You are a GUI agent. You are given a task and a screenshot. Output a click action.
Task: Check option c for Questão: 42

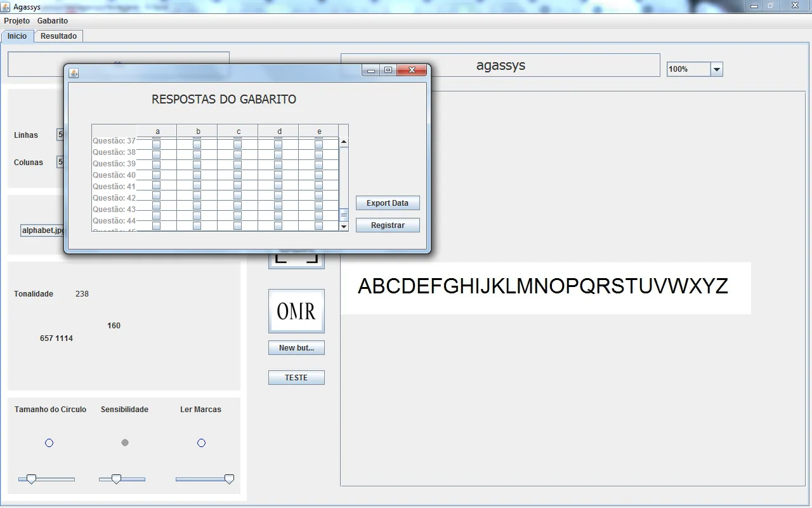(x=238, y=196)
